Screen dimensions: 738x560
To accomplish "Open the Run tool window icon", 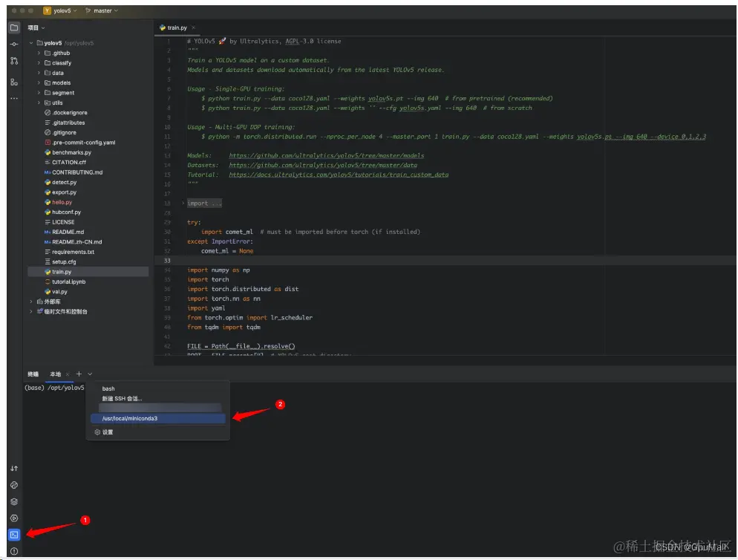I will (x=14, y=518).
